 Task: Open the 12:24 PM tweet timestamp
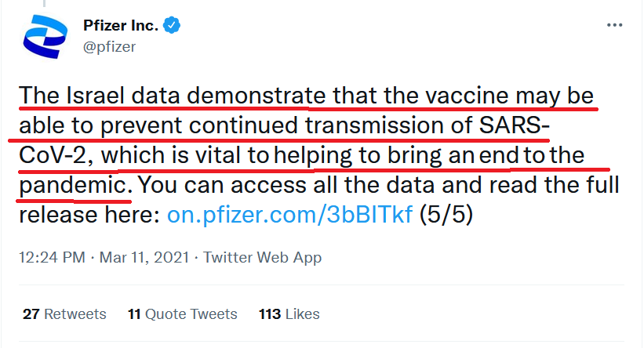coord(52,257)
